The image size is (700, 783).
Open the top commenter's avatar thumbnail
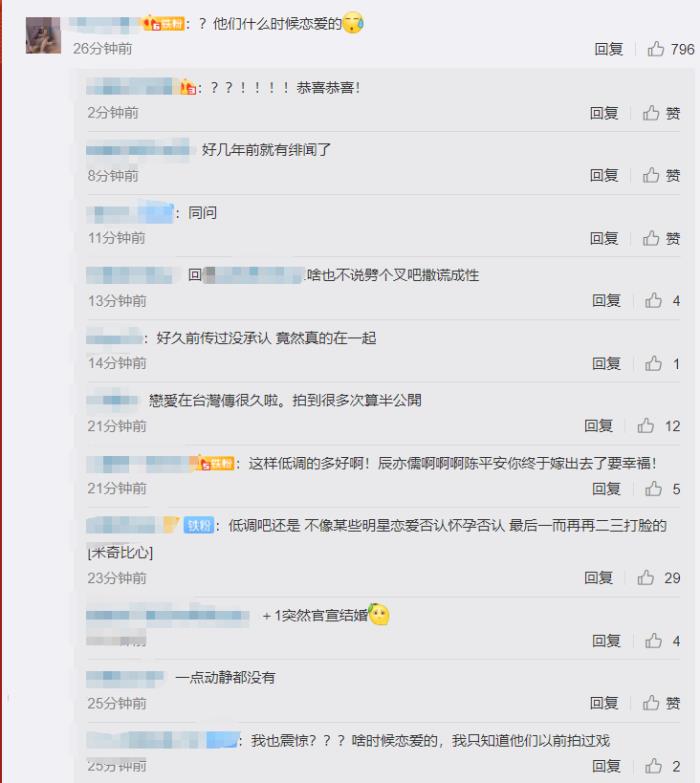point(43,35)
